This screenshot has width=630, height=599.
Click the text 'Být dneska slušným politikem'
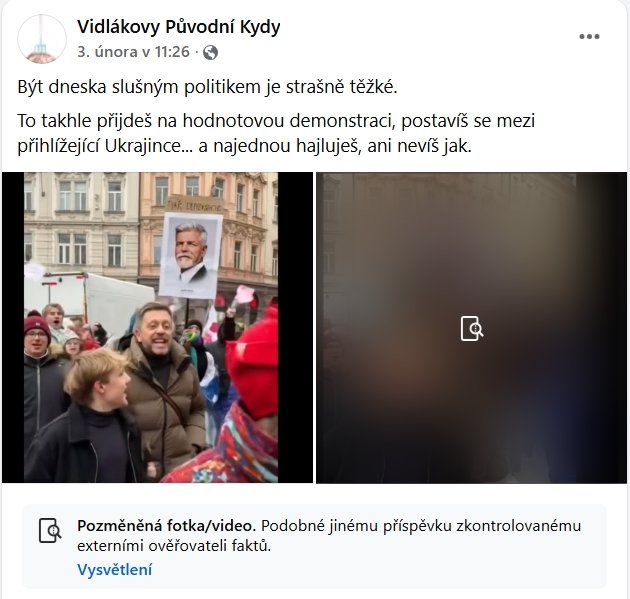coord(139,87)
